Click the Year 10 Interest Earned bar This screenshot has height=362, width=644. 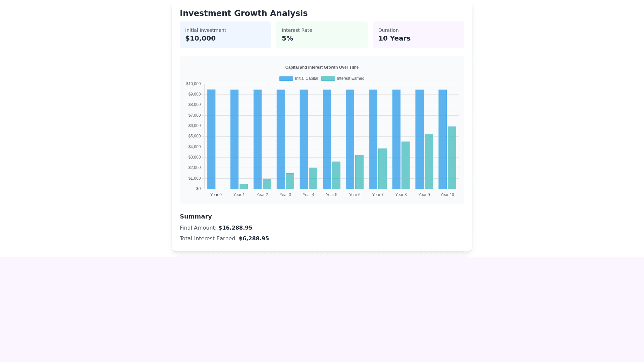pyautogui.click(x=452, y=158)
